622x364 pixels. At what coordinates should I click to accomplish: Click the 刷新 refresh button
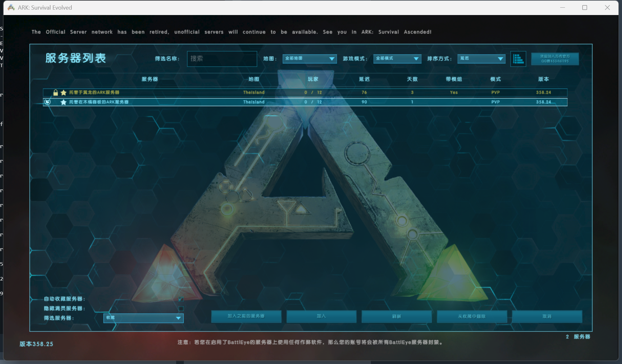click(x=397, y=316)
